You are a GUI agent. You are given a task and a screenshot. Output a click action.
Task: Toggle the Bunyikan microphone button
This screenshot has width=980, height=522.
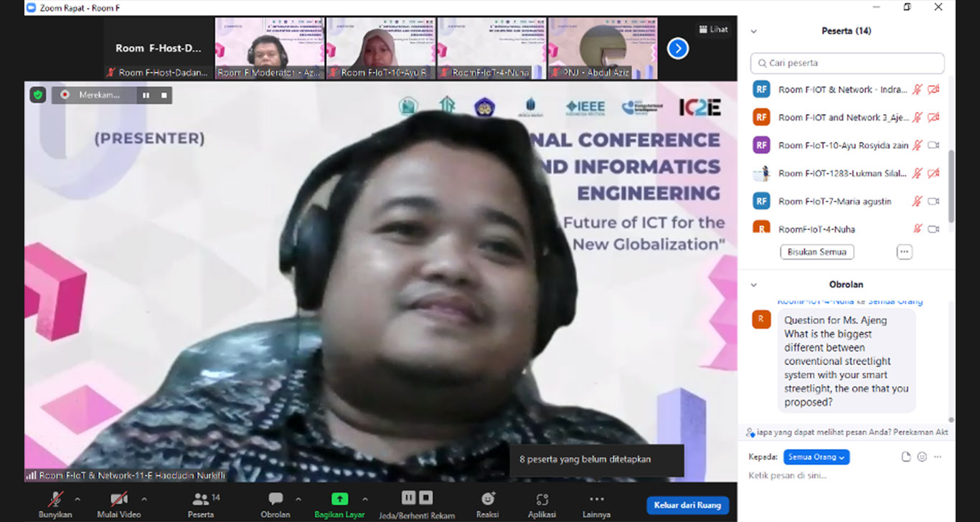(x=55, y=499)
